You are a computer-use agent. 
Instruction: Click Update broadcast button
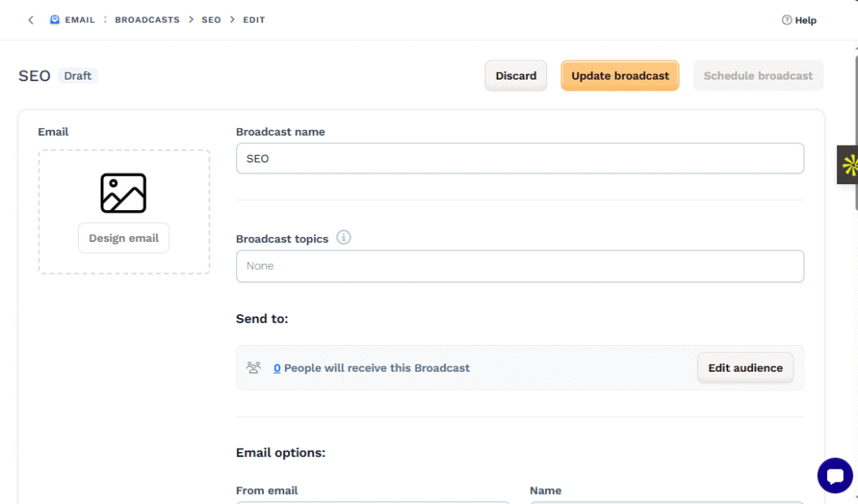pos(620,75)
